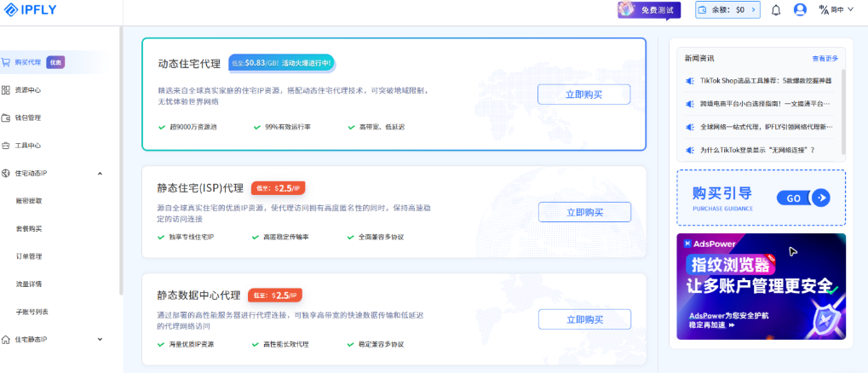Click speaker icon beside TikTok Shop选品 news

pos(690,81)
